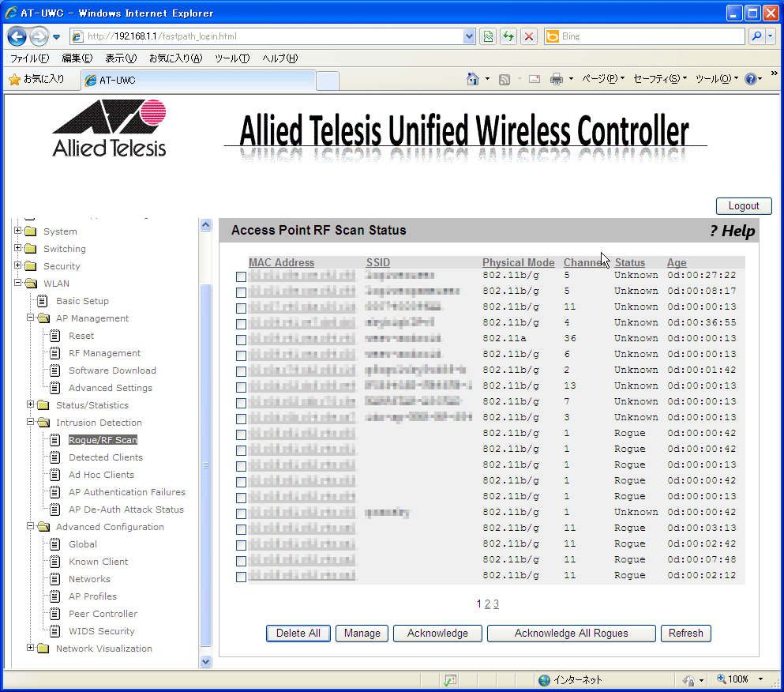The image size is (784, 692).
Task: Check the box for the channel 13 row
Action: point(241,387)
